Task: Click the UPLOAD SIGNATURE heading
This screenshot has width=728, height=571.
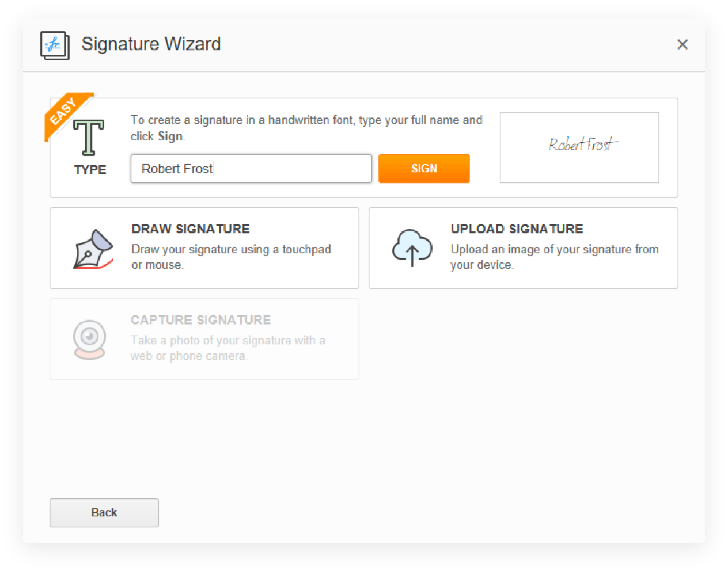Action: pyautogui.click(x=517, y=229)
